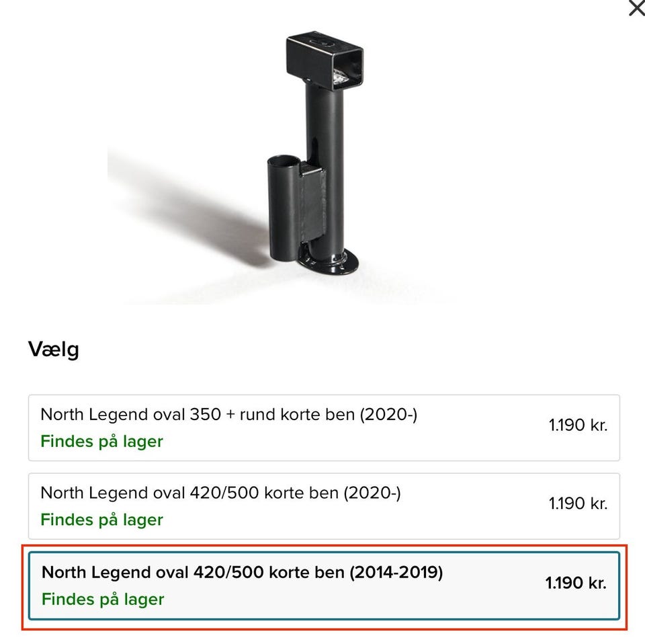Click the 'rund korte ben (2020-)' title text
The height and width of the screenshot is (644, 645).
pyautogui.click(x=327, y=414)
